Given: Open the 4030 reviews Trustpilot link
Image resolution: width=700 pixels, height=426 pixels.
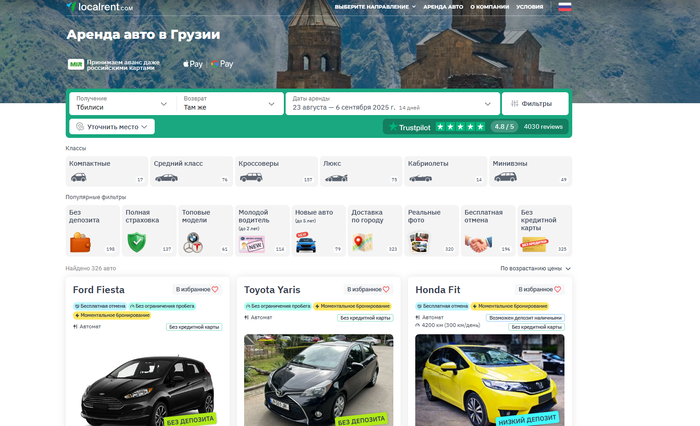Looking at the screenshot, I should click(543, 127).
